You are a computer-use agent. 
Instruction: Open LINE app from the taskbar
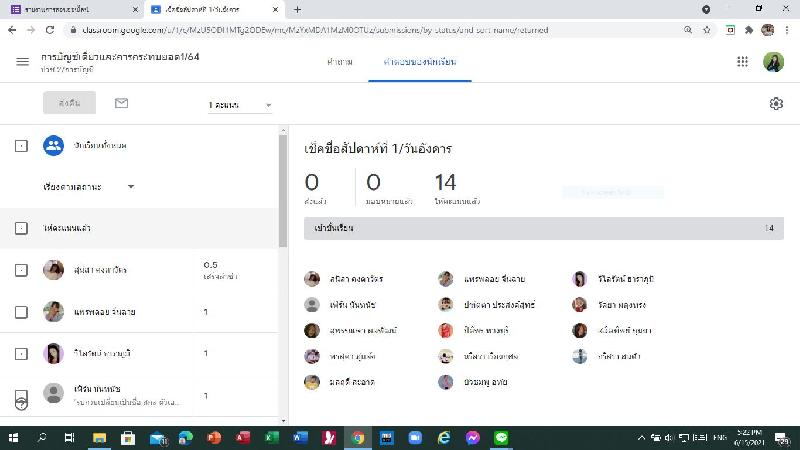pos(502,438)
